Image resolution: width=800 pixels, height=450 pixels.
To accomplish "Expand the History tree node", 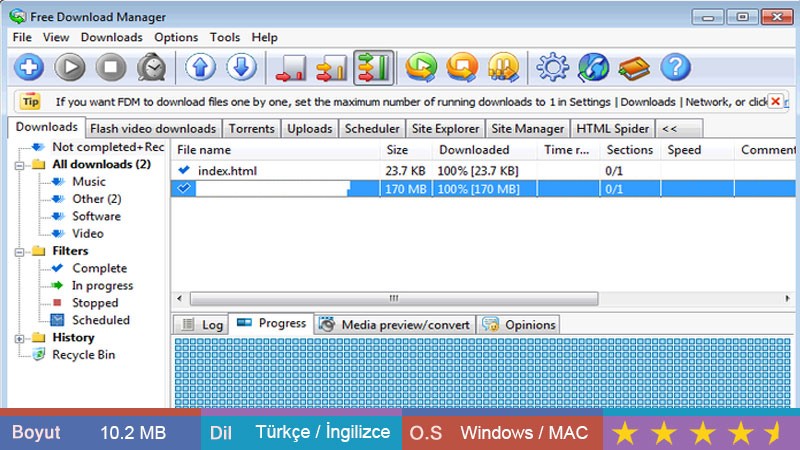I will coord(19,339).
